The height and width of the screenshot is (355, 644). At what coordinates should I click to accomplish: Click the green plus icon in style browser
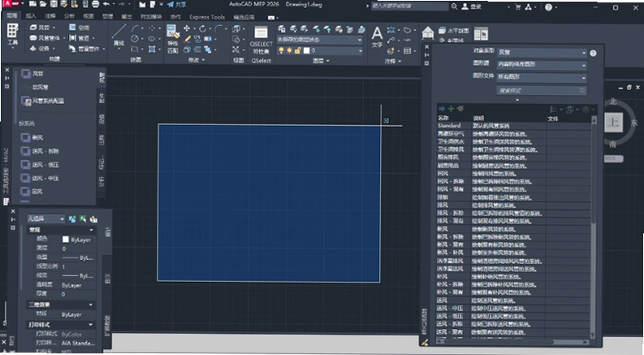(x=451, y=109)
